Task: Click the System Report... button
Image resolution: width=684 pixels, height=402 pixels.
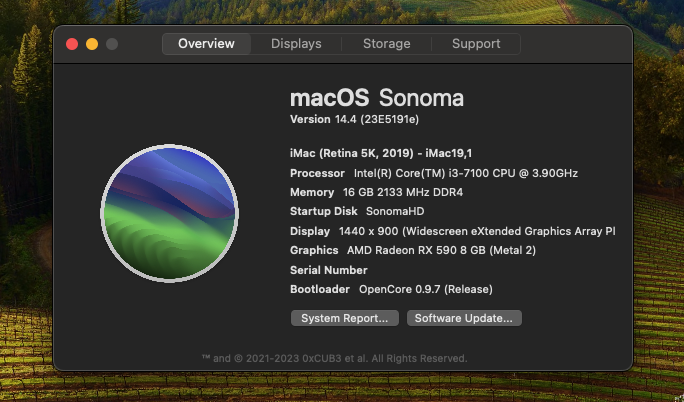Action: pos(345,318)
